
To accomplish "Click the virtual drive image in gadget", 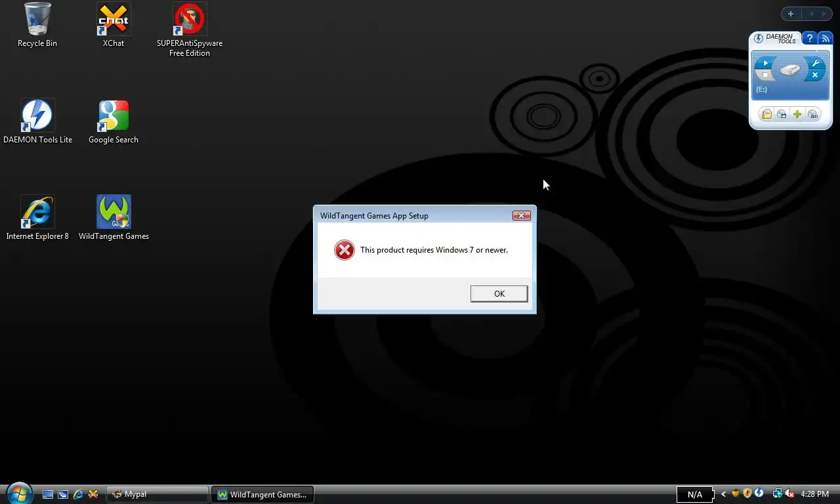I will pos(790,70).
